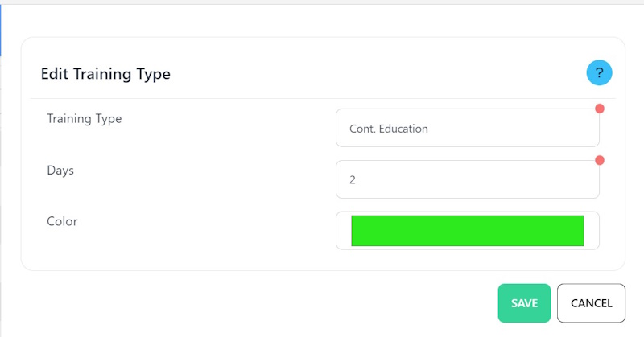Click empty right end of Days field
Image resolution: width=644 pixels, height=337 pixels.
point(563,179)
